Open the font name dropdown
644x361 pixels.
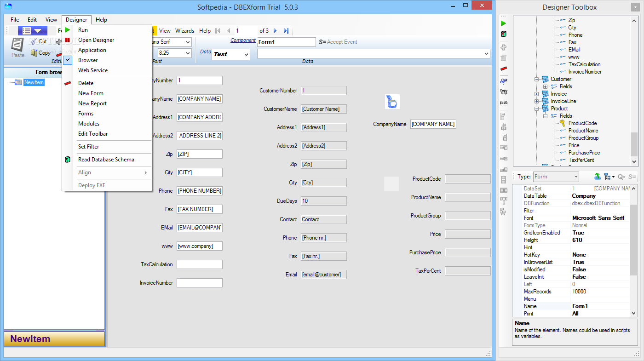[188, 42]
